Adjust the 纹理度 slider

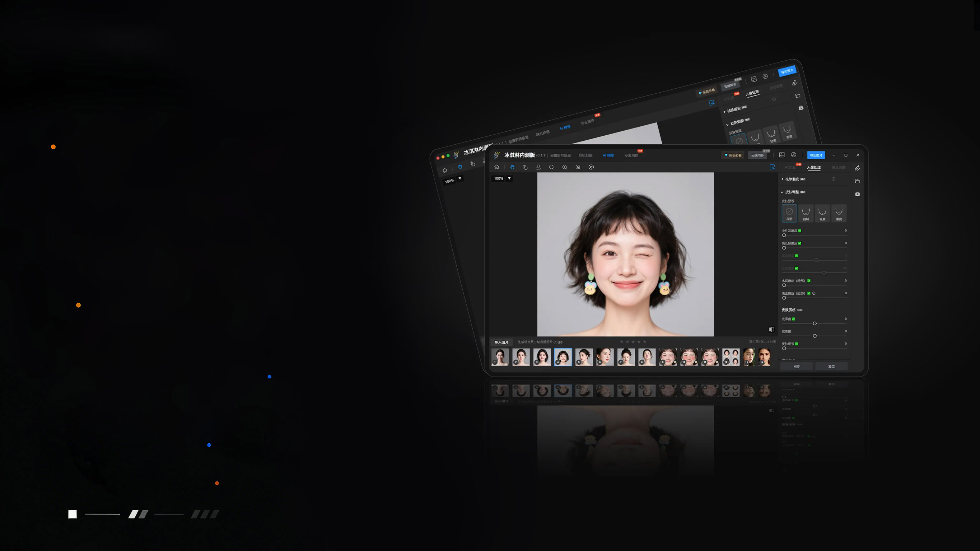pyautogui.click(x=815, y=336)
